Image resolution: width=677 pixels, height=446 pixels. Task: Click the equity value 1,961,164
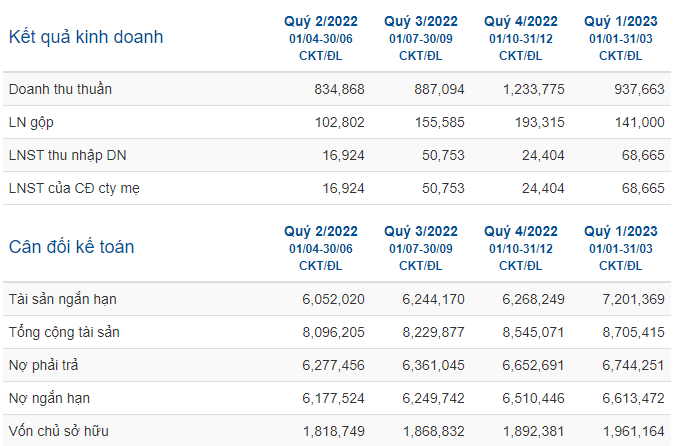pyautogui.click(x=633, y=431)
